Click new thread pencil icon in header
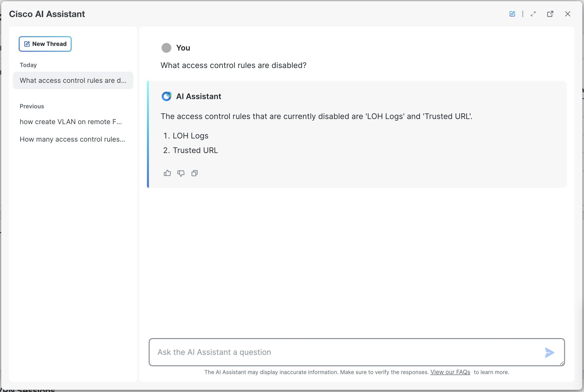Viewport: 584px width, 392px height. pos(512,14)
